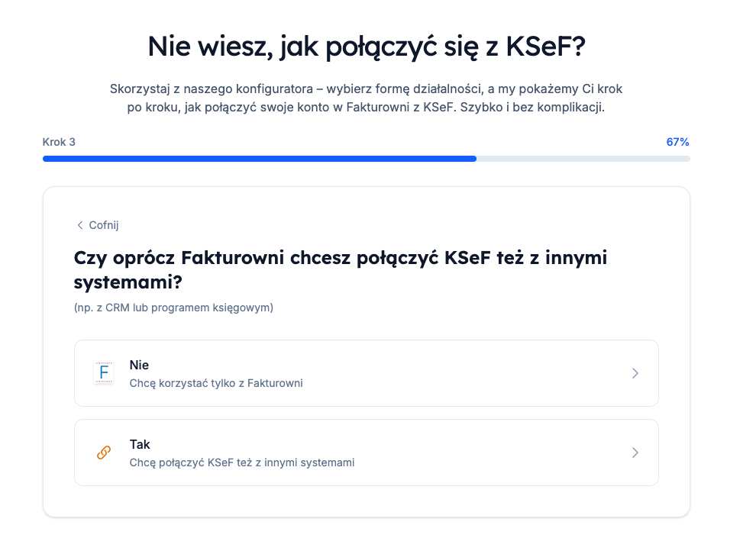756x551 pixels.
Task: Choose "Chcę połączyć KSeF też z innymi systemami"
Action: pyautogui.click(x=242, y=462)
